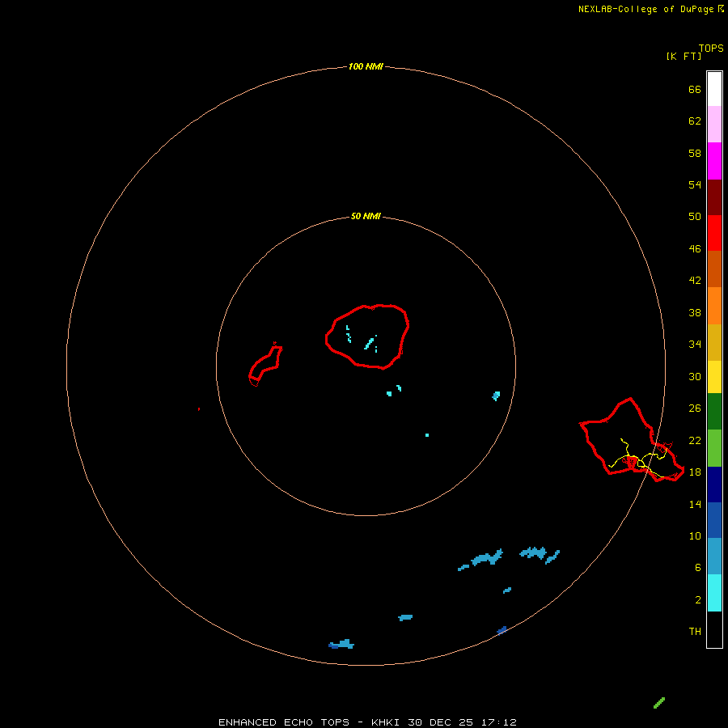Click the 30 value on the legend
The width and height of the screenshot is (728, 728).
tap(695, 376)
